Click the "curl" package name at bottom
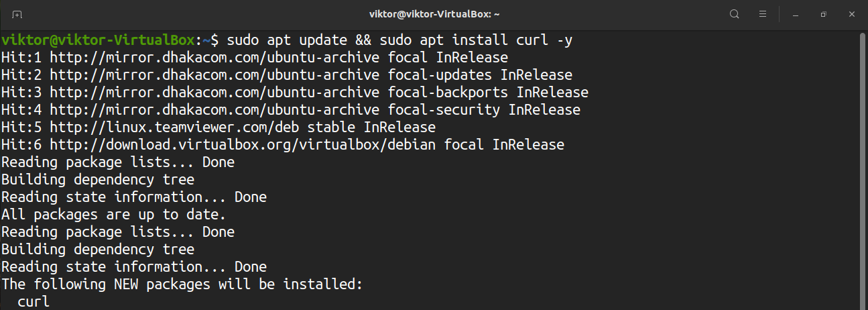868x310 pixels. click(x=34, y=302)
